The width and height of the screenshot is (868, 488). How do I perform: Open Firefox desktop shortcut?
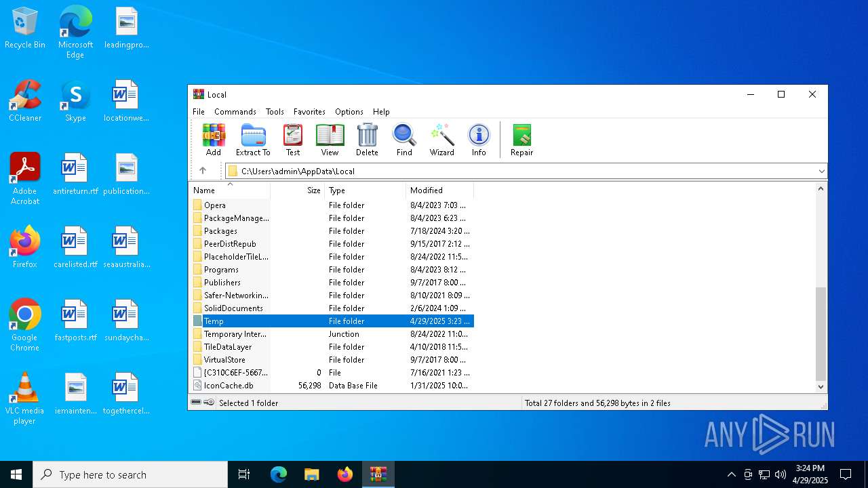click(25, 248)
